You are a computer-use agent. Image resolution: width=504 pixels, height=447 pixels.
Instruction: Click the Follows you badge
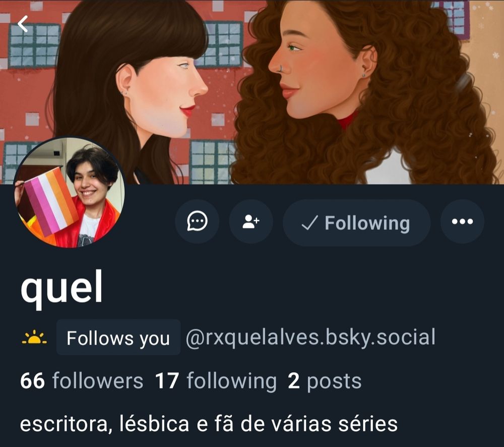(x=118, y=337)
